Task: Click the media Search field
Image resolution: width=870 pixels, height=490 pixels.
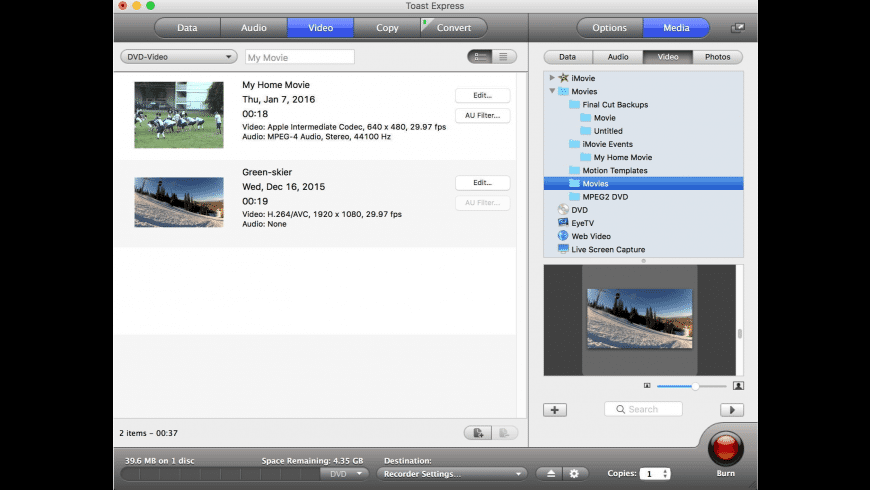Action: point(643,409)
